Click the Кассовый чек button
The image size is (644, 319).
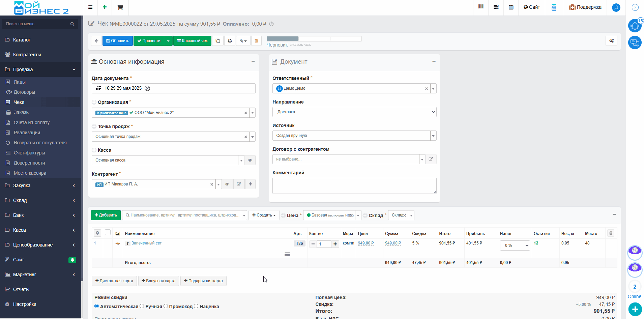(192, 41)
